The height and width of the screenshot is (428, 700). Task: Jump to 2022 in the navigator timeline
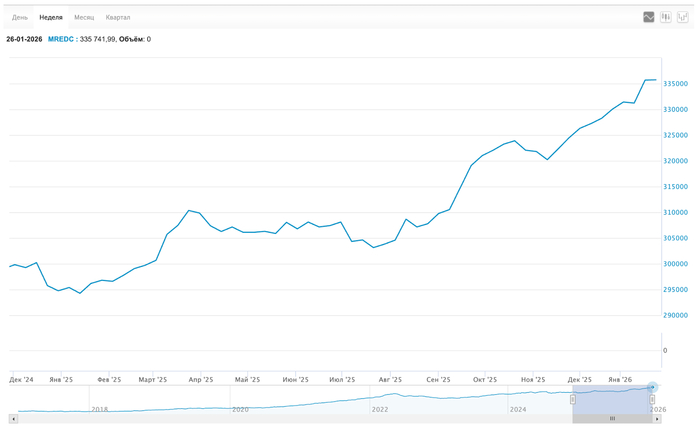(x=379, y=409)
